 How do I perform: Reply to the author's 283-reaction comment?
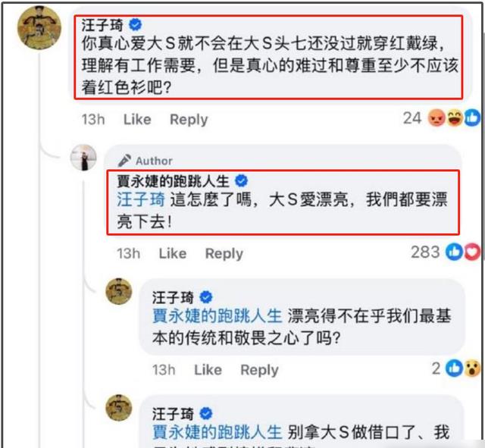224,254
